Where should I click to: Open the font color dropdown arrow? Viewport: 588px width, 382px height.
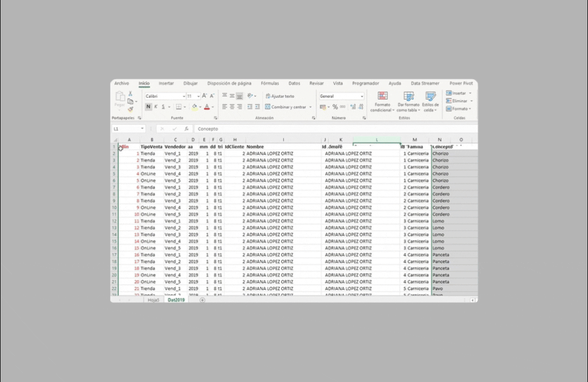(x=213, y=107)
